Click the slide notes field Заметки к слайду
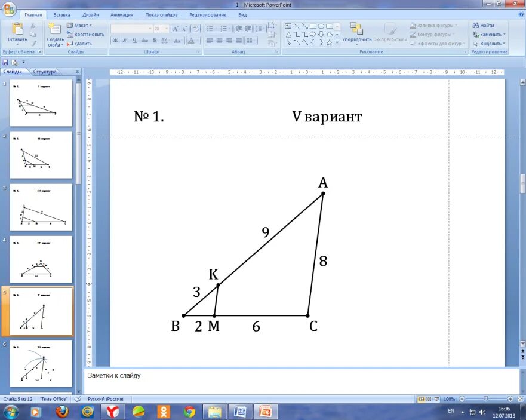Screen dimensions: 526x420 (302, 381)
